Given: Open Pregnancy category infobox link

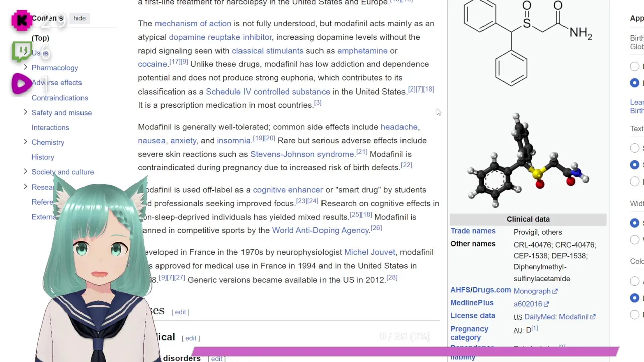Looking at the screenshot, I should pos(469,333).
